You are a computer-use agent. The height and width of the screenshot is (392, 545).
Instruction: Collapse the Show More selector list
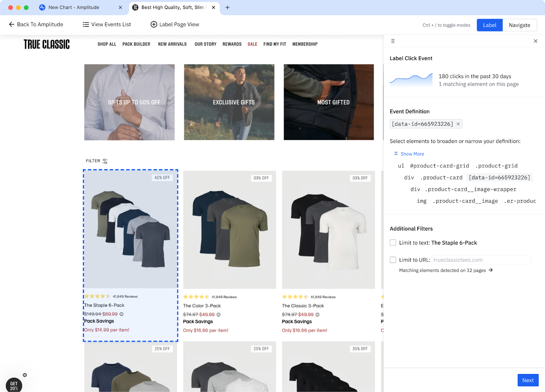coord(409,154)
